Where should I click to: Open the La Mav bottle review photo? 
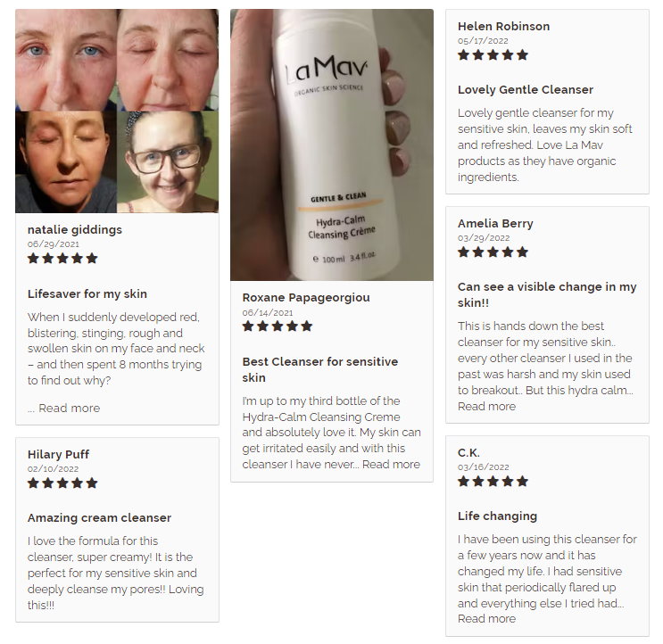pyautogui.click(x=332, y=144)
